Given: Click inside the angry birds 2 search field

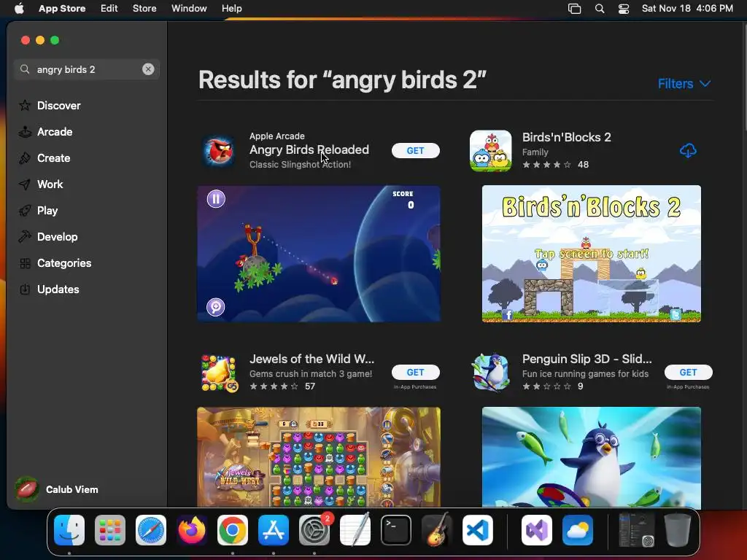Looking at the screenshot, I should [87, 69].
